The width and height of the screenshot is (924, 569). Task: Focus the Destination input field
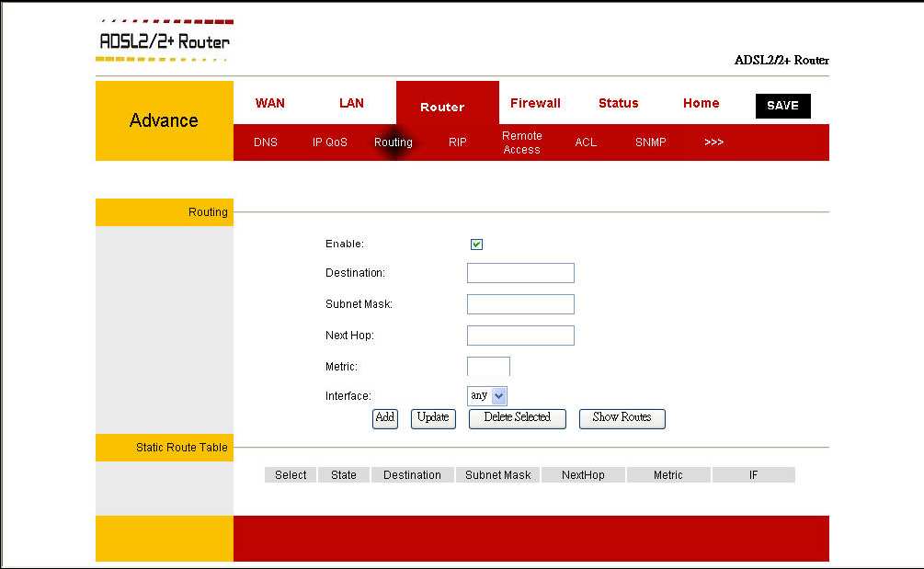tap(520, 273)
